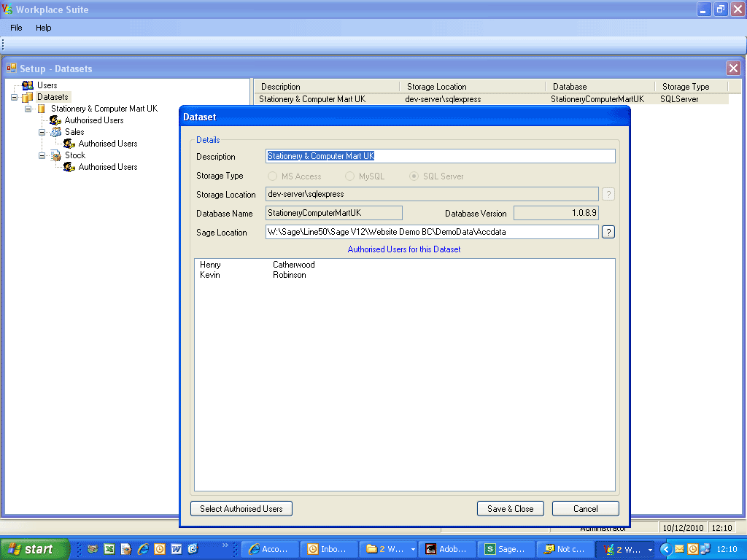Collapse the Sales tree node

(x=42, y=133)
